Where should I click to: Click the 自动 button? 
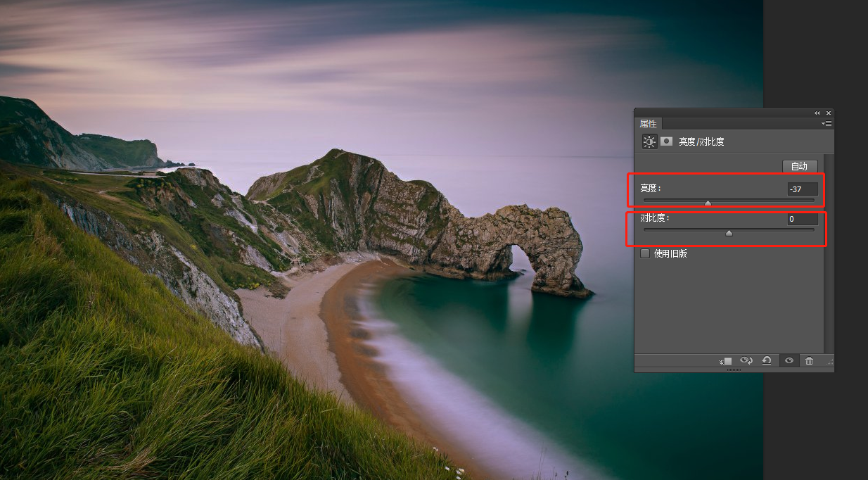[800, 167]
